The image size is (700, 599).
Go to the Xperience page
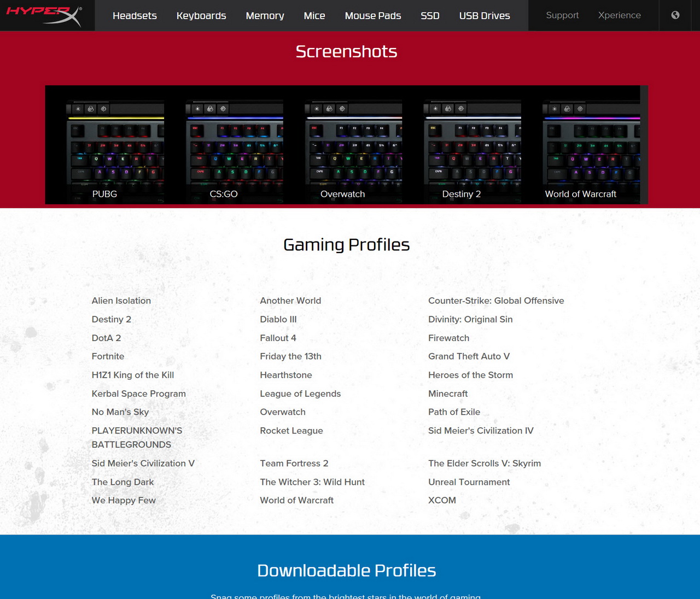tap(620, 15)
